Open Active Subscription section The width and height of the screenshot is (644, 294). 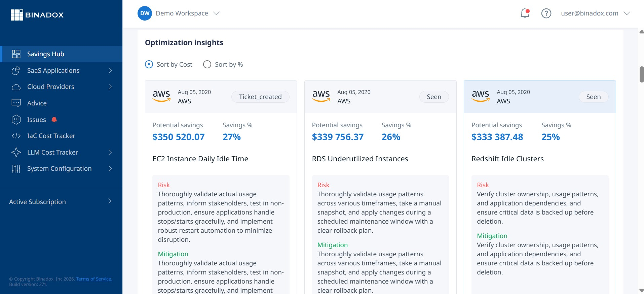(61, 201)
